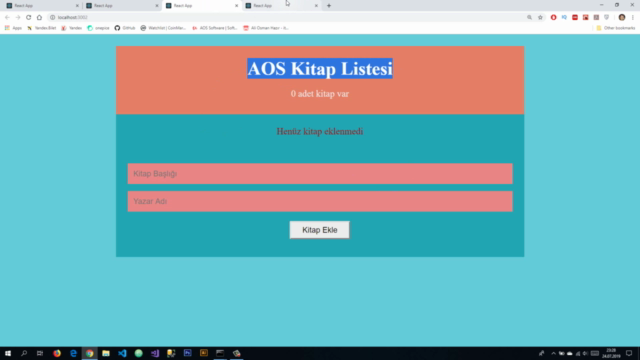Open the terminal window on taskbar
The width and height of the screenshot is (640, 360).
[x=220, y=353]
